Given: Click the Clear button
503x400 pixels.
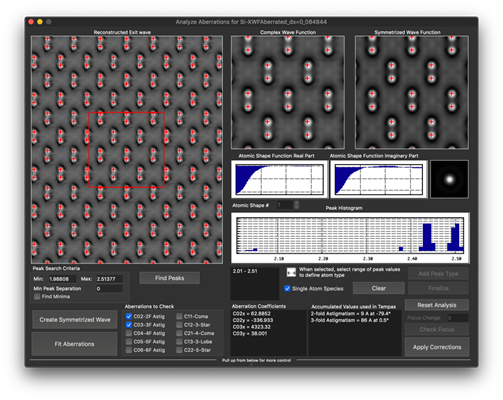Looking at the screenshot, I should [379, 288].
